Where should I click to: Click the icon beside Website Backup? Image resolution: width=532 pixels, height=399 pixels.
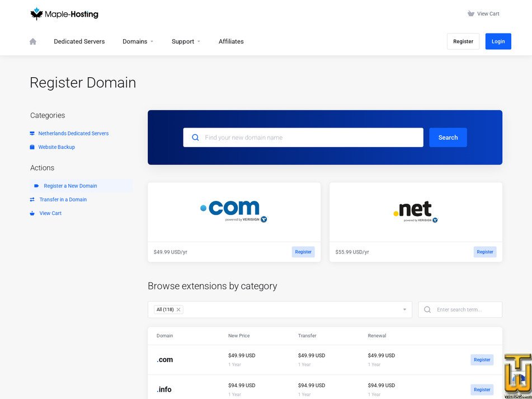coord(32,147)
